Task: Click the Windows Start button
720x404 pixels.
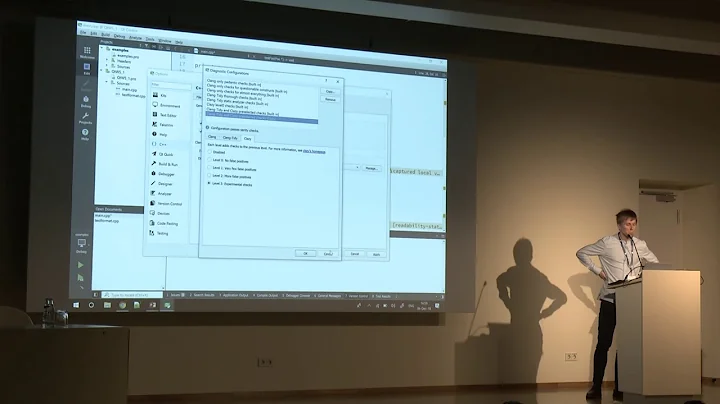Action: [x=76, y=305]
